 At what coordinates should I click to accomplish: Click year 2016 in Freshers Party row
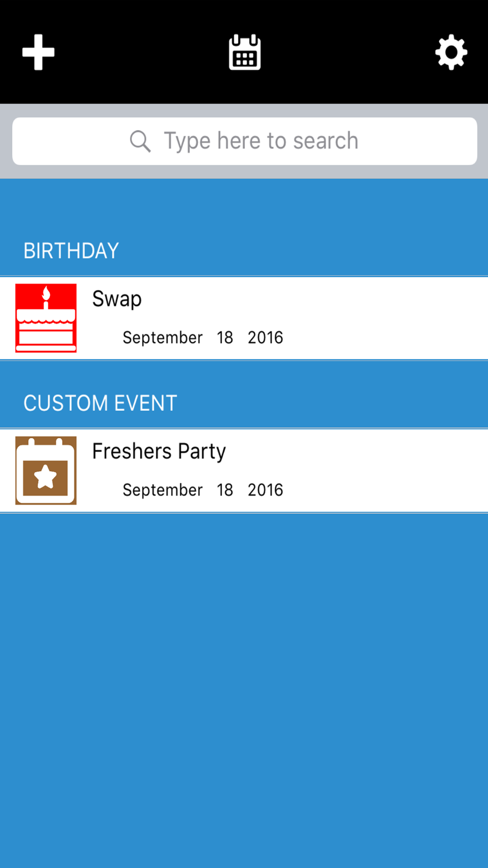[265, 490]
